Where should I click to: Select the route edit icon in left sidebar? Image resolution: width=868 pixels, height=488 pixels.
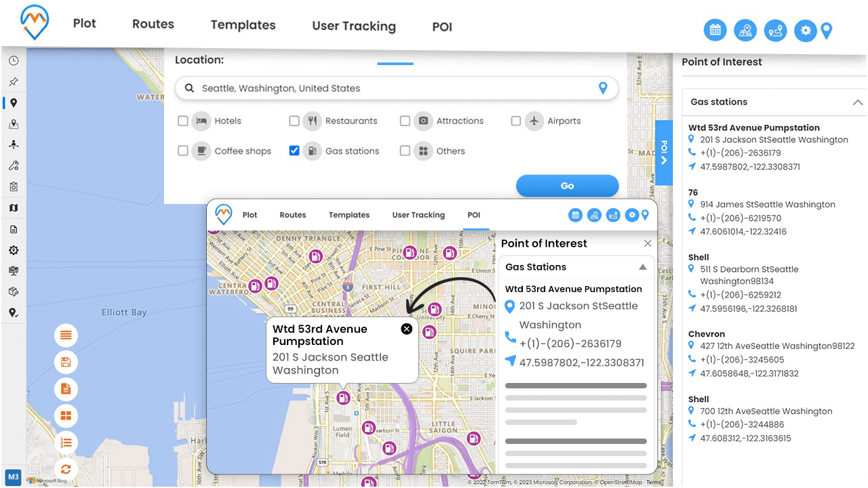(14, 165)
